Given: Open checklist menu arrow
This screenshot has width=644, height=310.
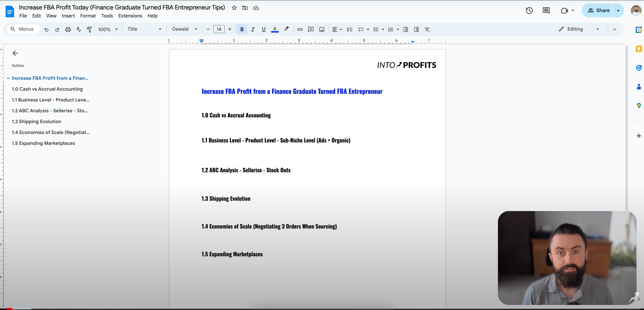Looking at the screenshot, I should tap(368, 29).
